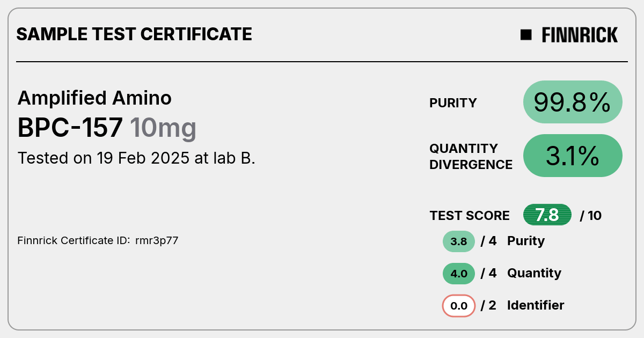644x338 pixels.
Task: Click the Quantity score row label
Action: (x=534, y=273)
